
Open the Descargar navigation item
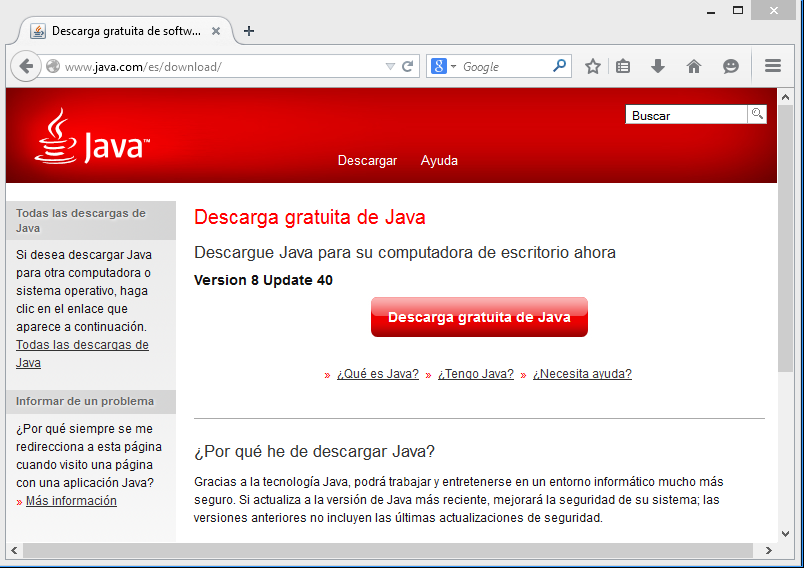point(367,160)
